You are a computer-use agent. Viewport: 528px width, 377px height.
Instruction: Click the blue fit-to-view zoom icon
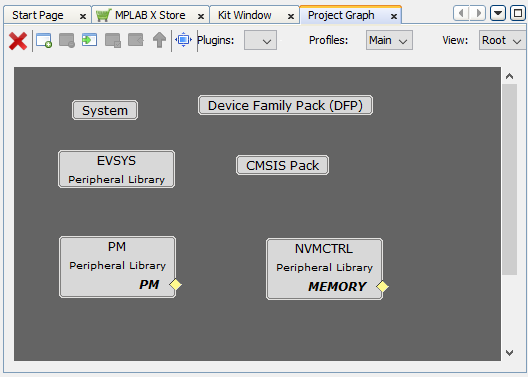click(x=183, y=40)
